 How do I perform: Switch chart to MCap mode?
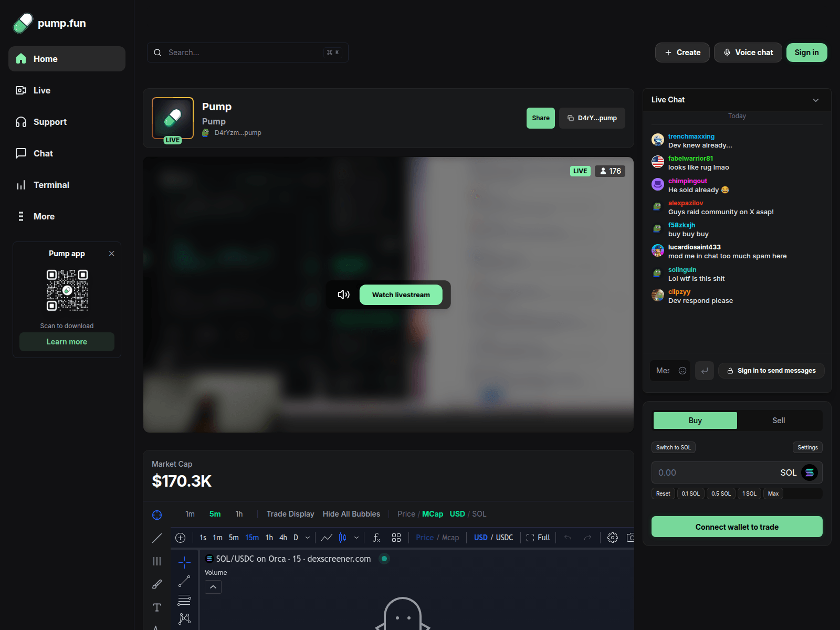coord(433,514)
